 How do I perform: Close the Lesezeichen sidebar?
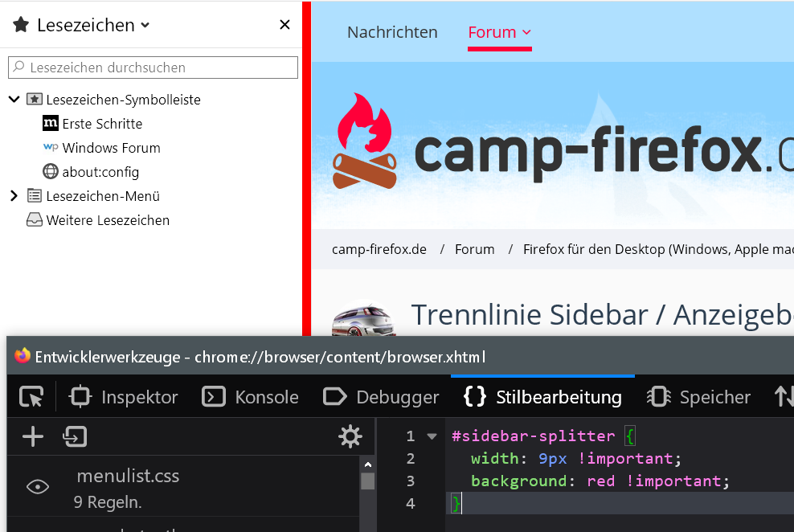[284, 25]
